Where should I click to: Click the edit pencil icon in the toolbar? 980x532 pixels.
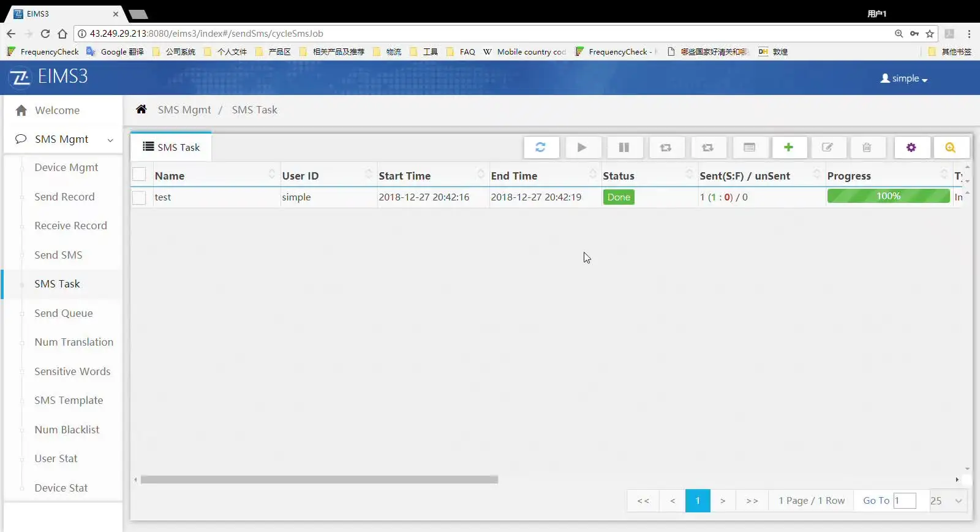pyautogui.click(x=827, y=147)
